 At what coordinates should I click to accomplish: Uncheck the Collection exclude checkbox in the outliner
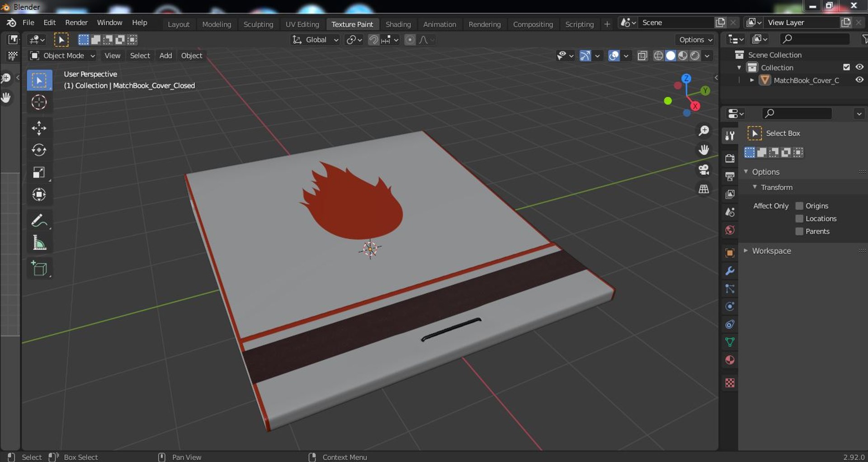click(x=847, y=67)
